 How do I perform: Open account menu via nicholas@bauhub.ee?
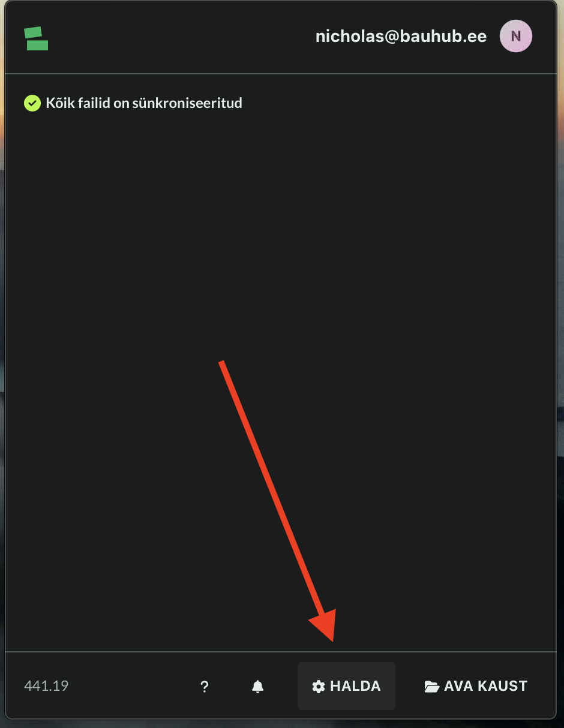click(x=401, y=37)
